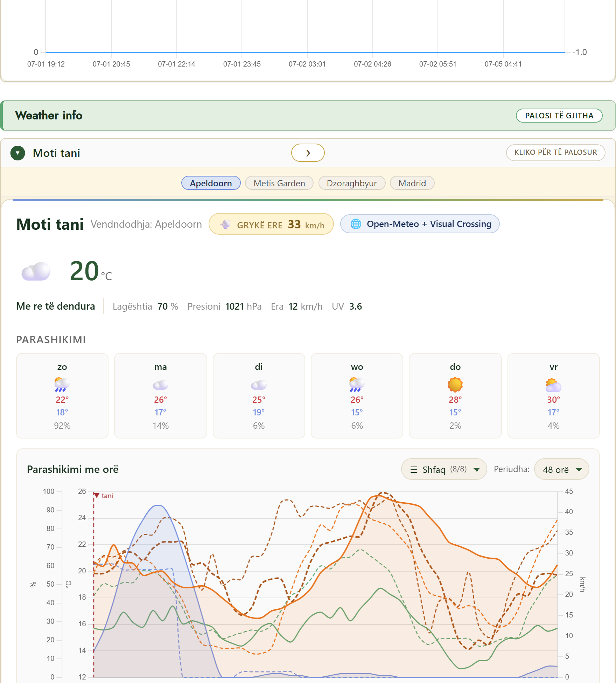The height and width of the screenshot is (683, 616).
Task: Click the zo rain forecast icon
Action: tap(62, 384)
